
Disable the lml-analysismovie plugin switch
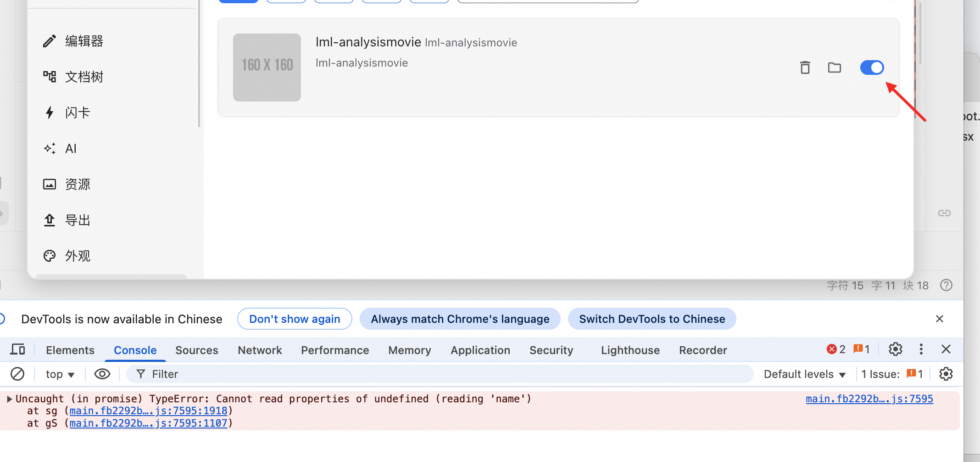[872, 68]
